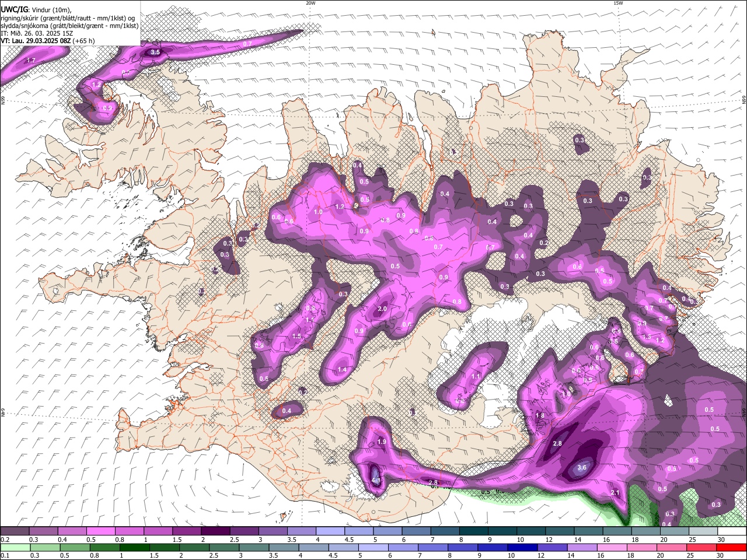Screen dimensions: 747x560
Task: Choose the light blue swatch labeled 5, lower row
Action: [x=373, y=548]
